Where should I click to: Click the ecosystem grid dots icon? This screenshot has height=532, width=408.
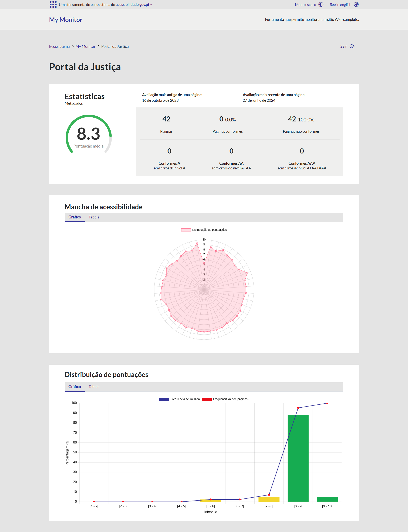click(x=53, y=4)
